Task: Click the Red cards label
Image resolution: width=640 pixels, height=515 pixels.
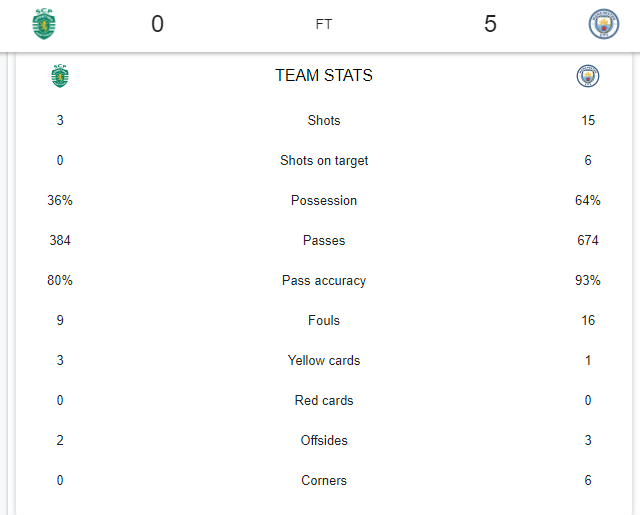Action: click(x=324, y=400)
